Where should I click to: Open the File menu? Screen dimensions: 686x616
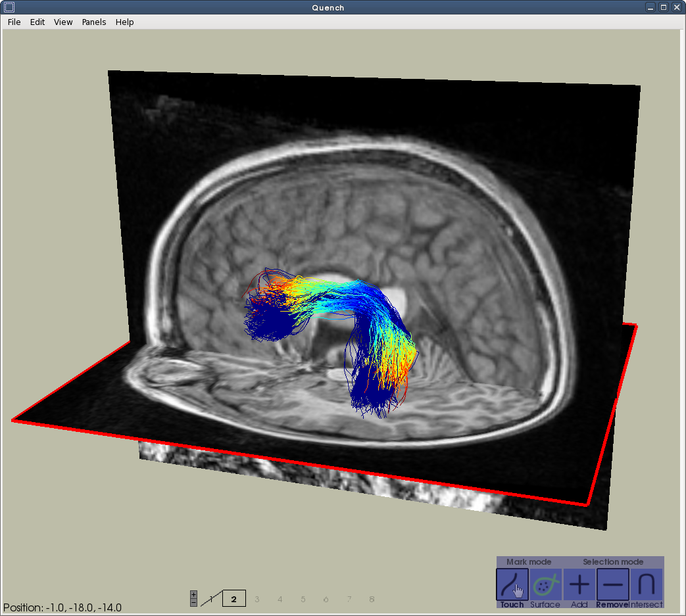click(14, 22)
